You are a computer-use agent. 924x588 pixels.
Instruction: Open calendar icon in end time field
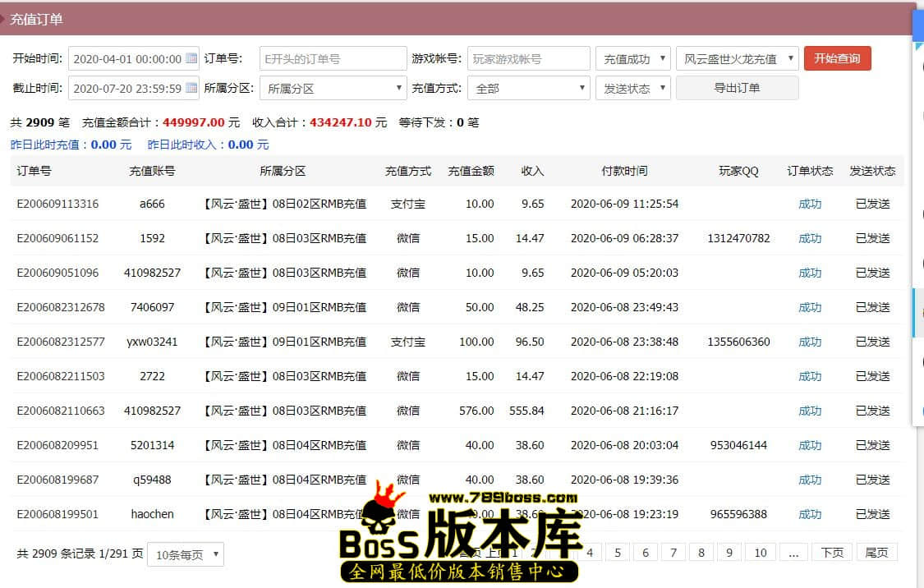pos(191,87)
